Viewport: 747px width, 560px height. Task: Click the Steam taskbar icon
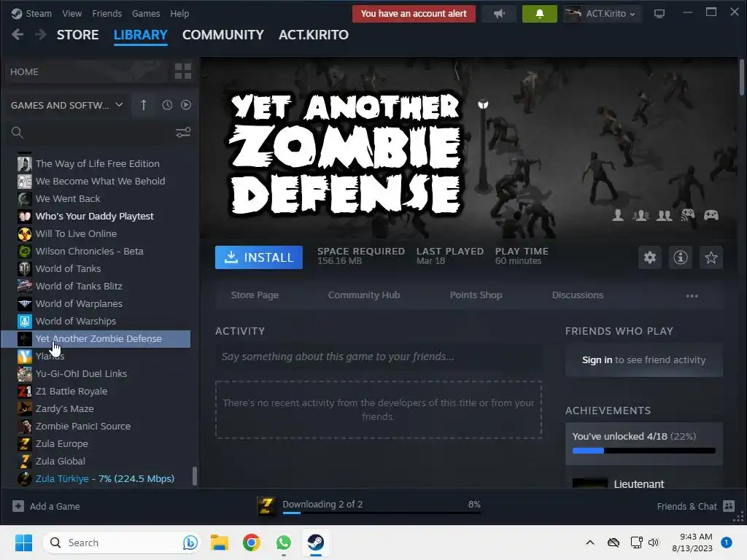pyautogui.click(x=315, y=542)
